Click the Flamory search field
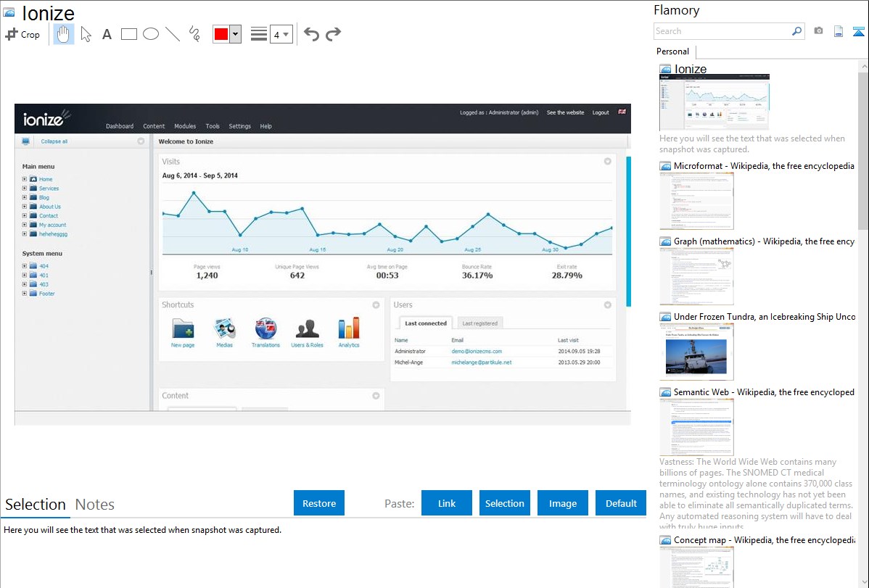This screenshot has width=869, height=588. pyautogui.click(x=722, y=31)
